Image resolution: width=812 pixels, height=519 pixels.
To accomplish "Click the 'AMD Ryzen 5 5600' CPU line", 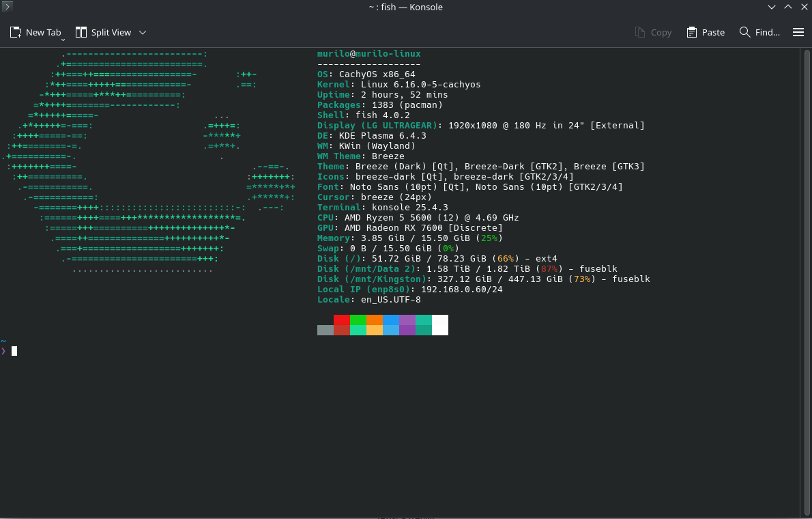I will (418, 218).
